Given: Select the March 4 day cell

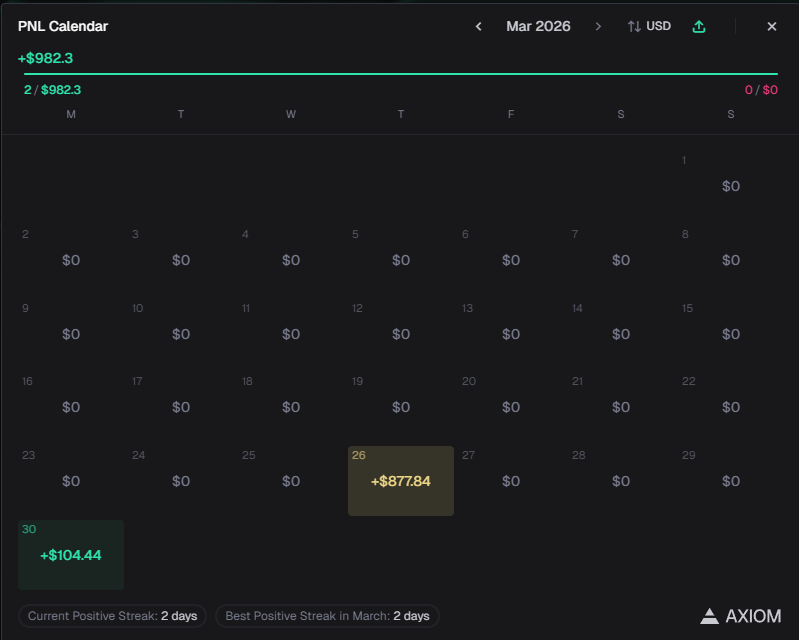Looking at the screenshot, I should 291,260.
